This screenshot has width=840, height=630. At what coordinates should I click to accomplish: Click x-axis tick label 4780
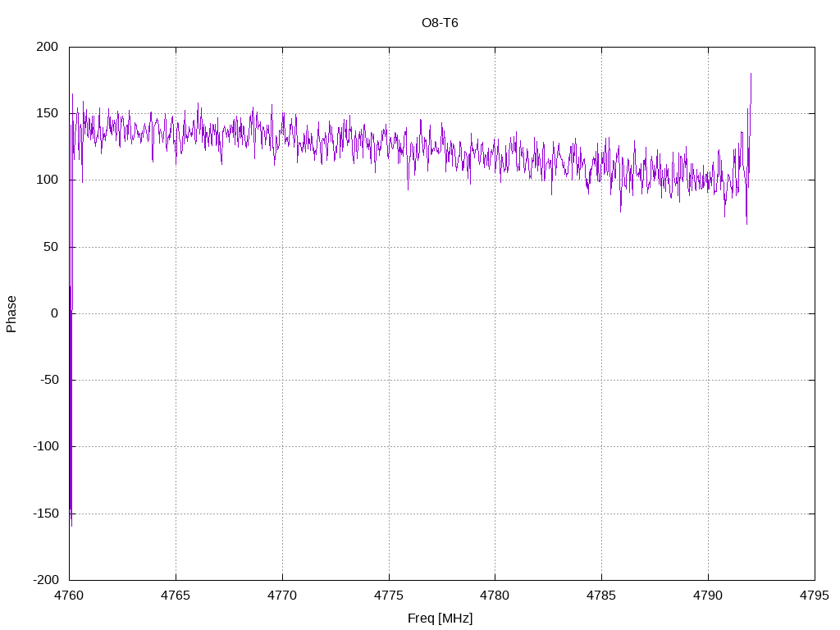click(x=495, y=596)
